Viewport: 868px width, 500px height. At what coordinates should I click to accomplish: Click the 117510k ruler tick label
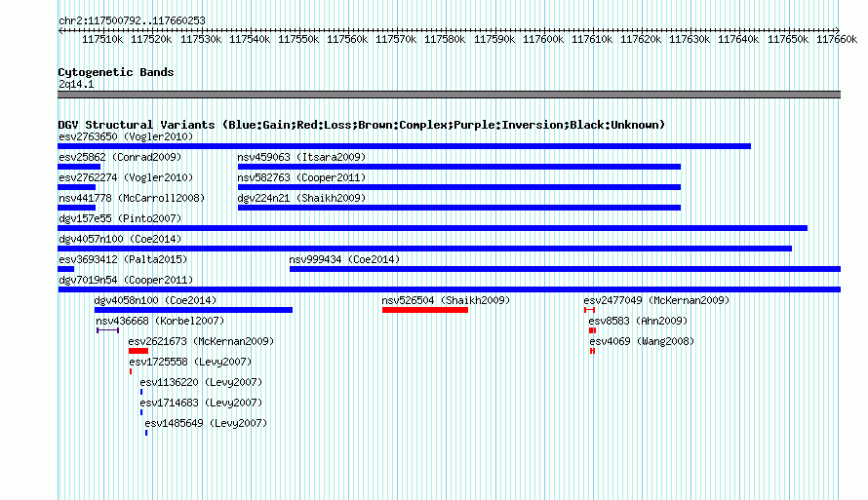[x=102, y=40]
